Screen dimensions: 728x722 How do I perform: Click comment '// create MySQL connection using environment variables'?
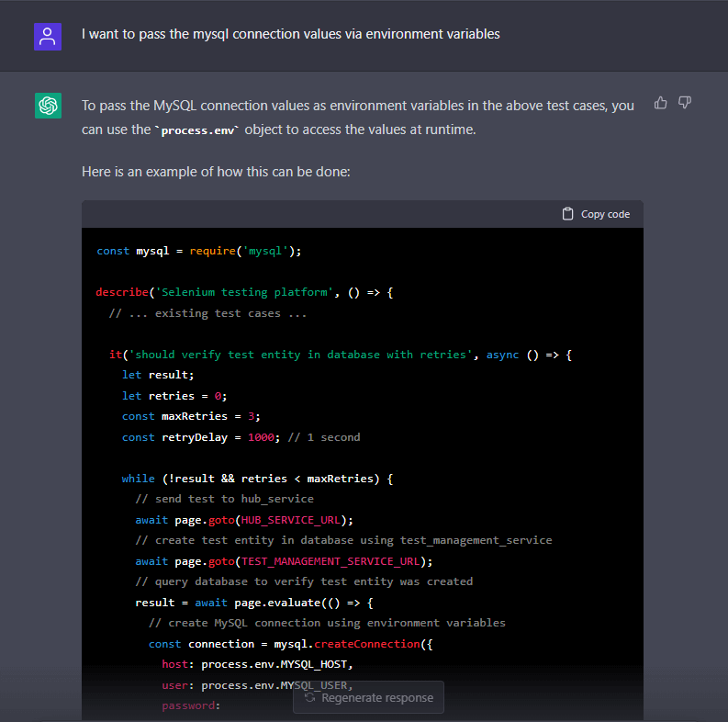click(x=327, y=623)
